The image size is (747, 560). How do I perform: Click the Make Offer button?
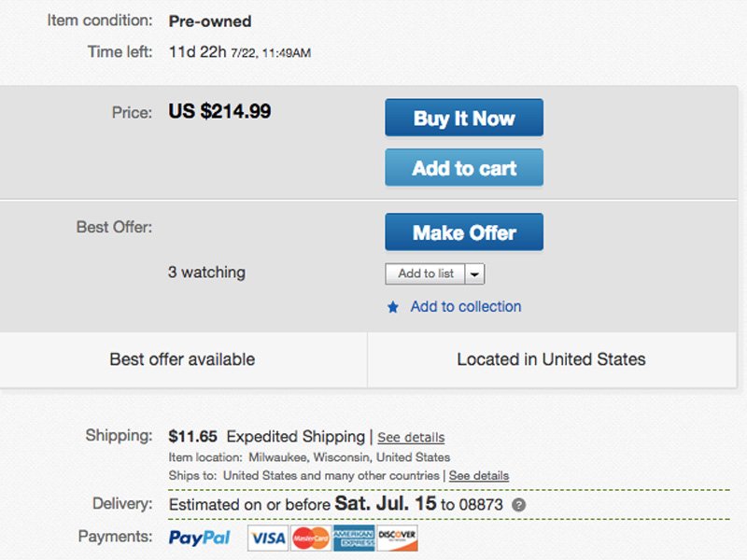(464, 232)
